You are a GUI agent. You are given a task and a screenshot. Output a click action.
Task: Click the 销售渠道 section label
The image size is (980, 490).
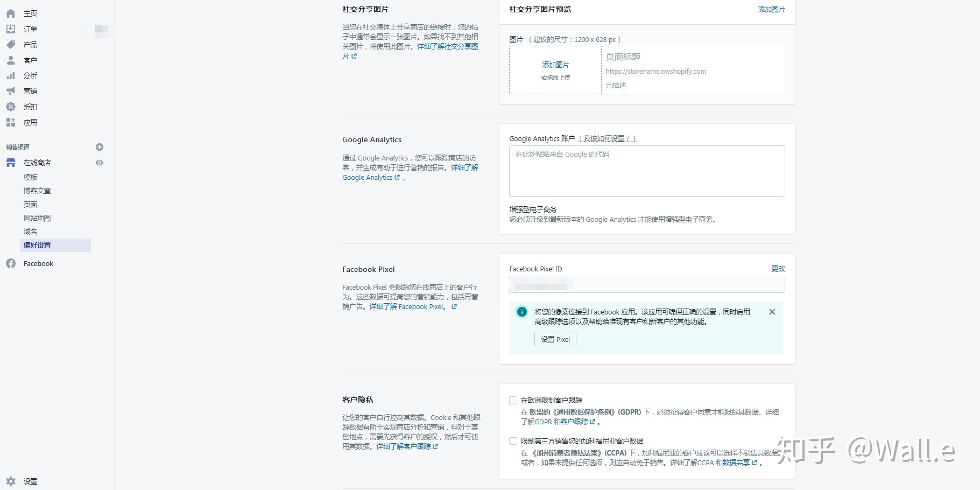click(18, 147)
